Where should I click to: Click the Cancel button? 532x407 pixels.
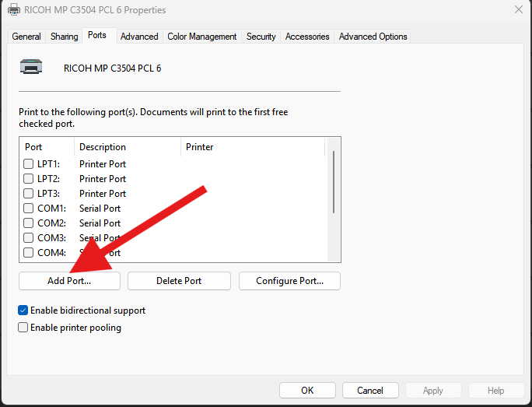(370, 391)
